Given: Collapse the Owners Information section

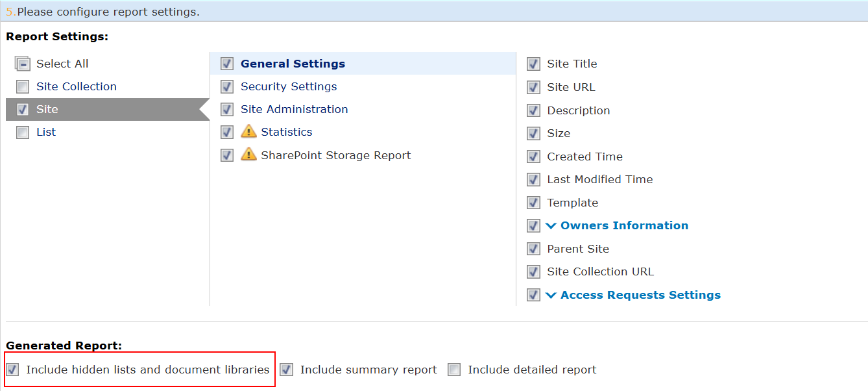Looking at the screenshot, I should tap(551, 225).
